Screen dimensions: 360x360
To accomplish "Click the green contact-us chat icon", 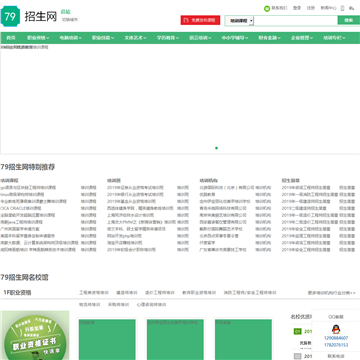I will (x=267, y=8).
